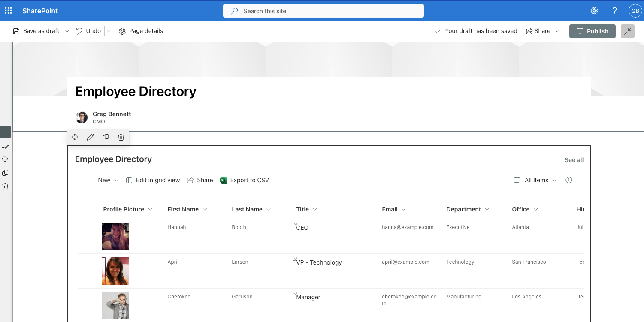Delete the Employee Directory web part

121,137
